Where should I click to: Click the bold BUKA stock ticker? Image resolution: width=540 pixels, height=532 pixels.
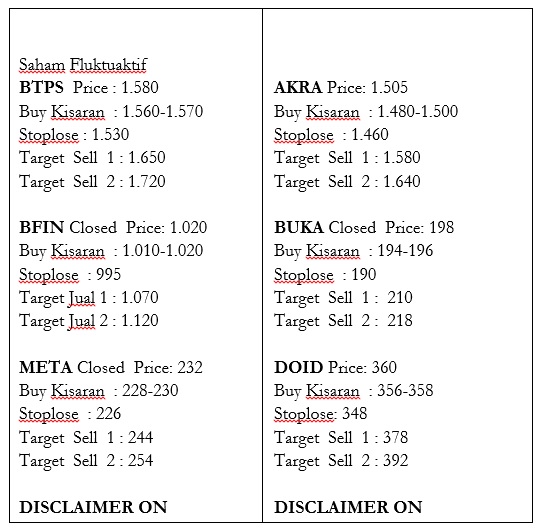tap(299, 228)
